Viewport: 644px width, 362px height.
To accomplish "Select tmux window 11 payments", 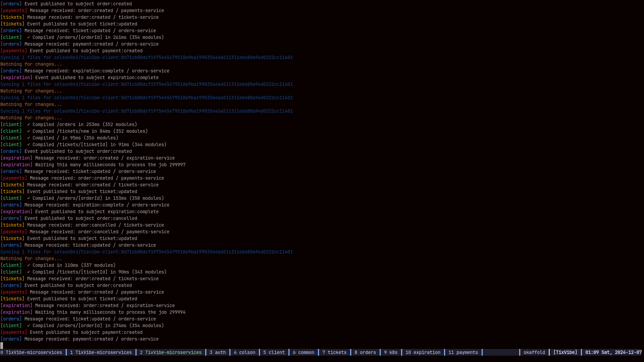I will point(463,352).
